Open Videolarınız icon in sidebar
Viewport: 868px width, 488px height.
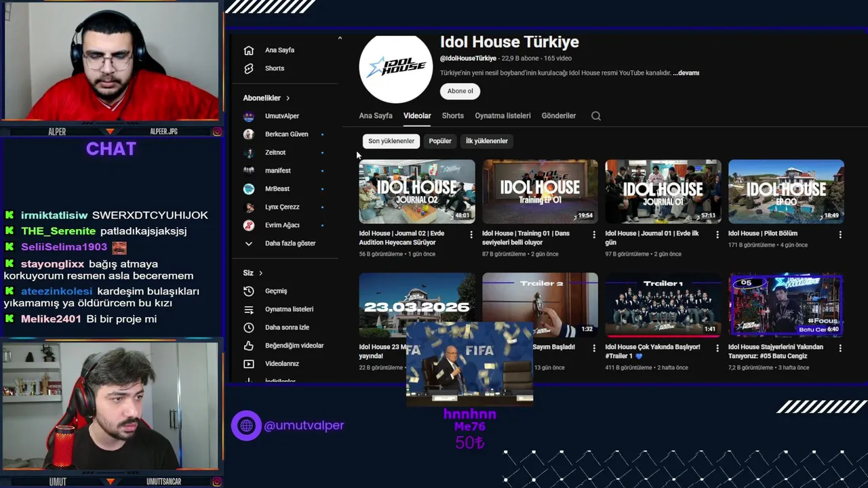pos(249,363)
